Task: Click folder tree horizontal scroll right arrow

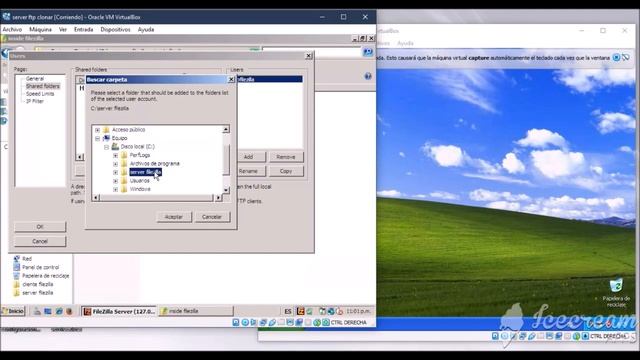Action: coord(218,198)
